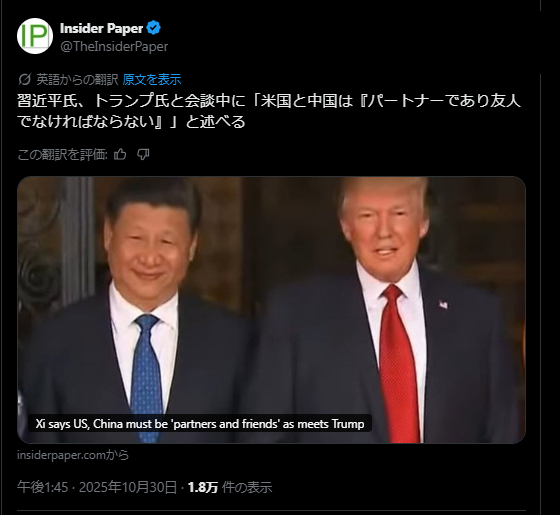Rate the translation with thumbs down
This screenshot has width=560, height=515.
[143, 155]
